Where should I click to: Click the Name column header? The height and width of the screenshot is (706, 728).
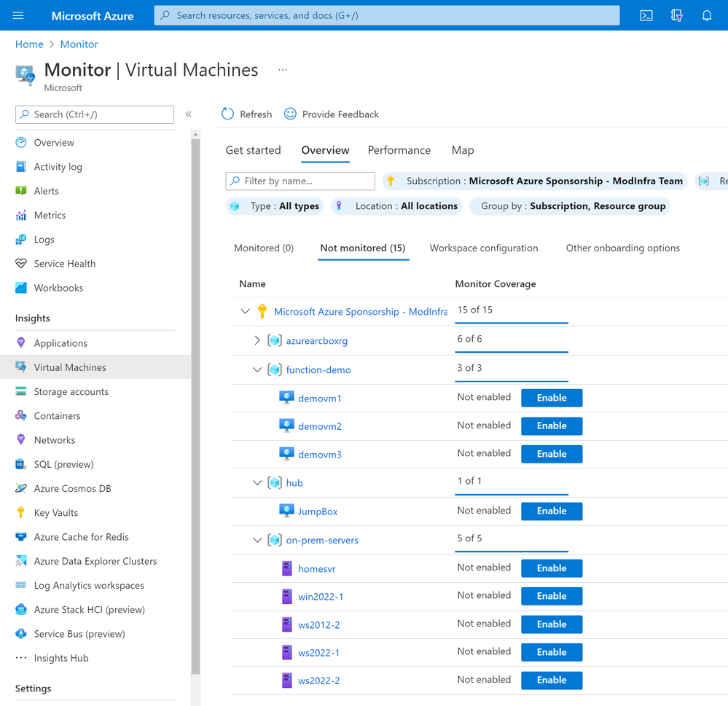(253, 283)
